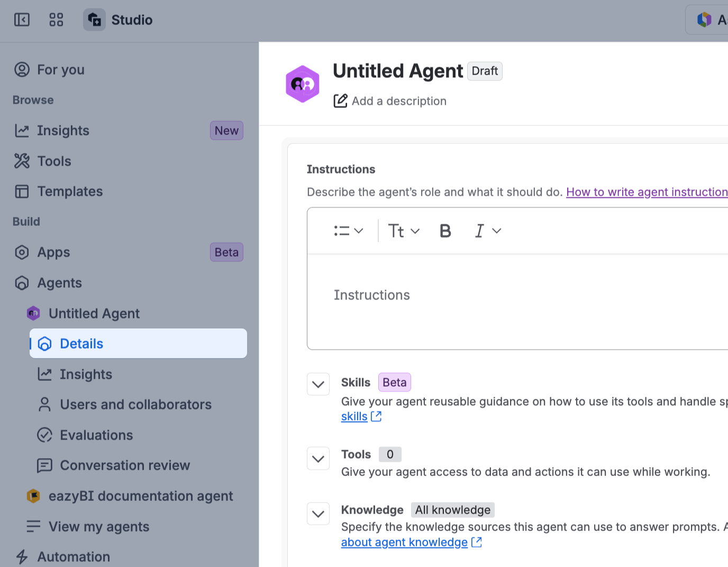Open the app switcher grid icon
The image size is (728, 567).
(56, 20)
